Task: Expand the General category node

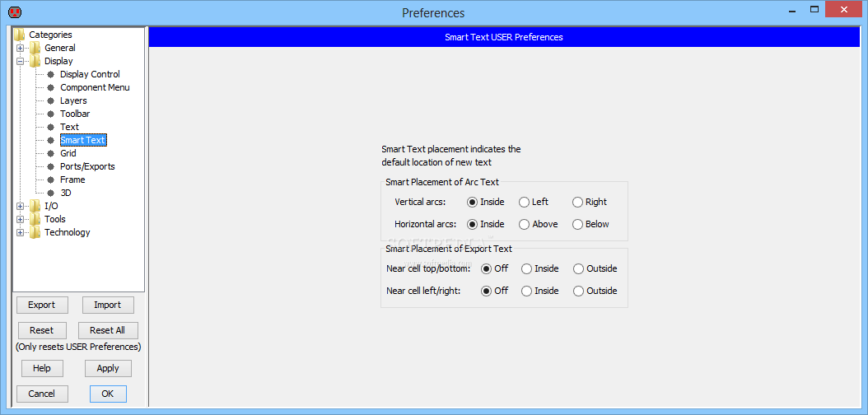Action: tap(20, 48)
